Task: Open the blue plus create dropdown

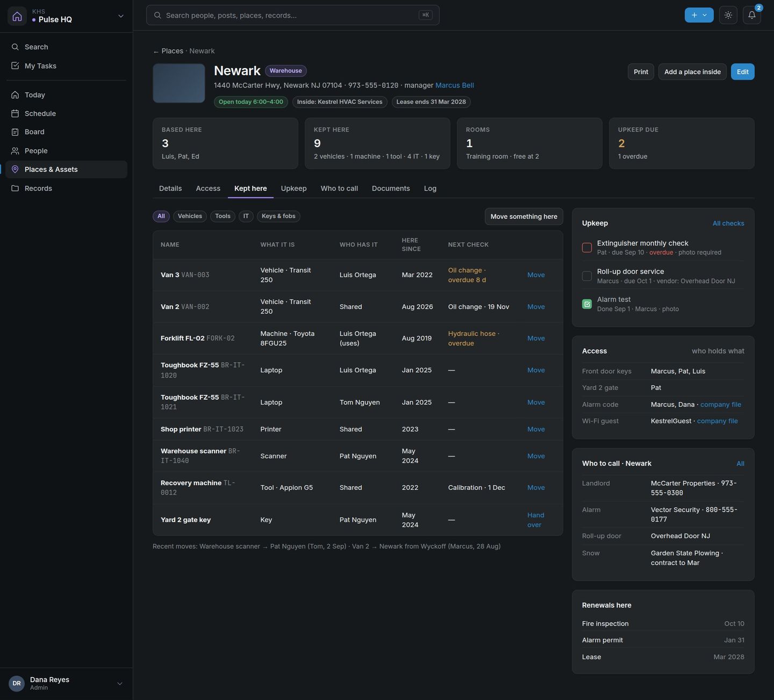Action: click(x=699, y=15)
